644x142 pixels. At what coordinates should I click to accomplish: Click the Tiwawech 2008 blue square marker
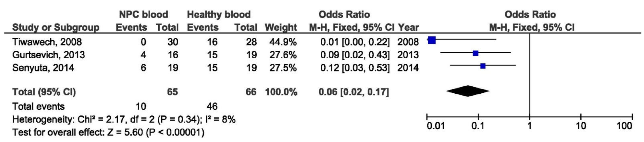click(x=432, y=40)
